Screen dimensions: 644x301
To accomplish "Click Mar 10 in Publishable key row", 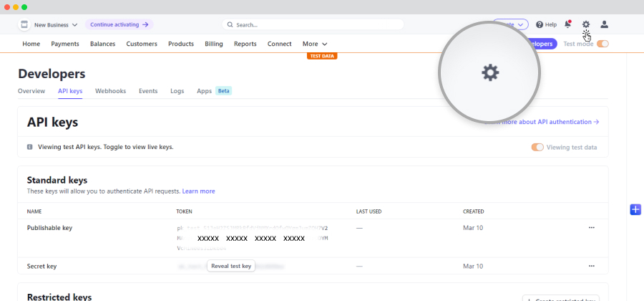I will point(473,228).
